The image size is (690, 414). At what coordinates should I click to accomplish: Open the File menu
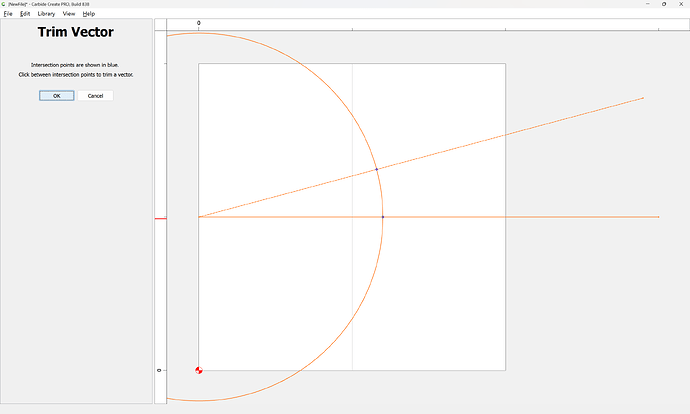pos(8,14)
